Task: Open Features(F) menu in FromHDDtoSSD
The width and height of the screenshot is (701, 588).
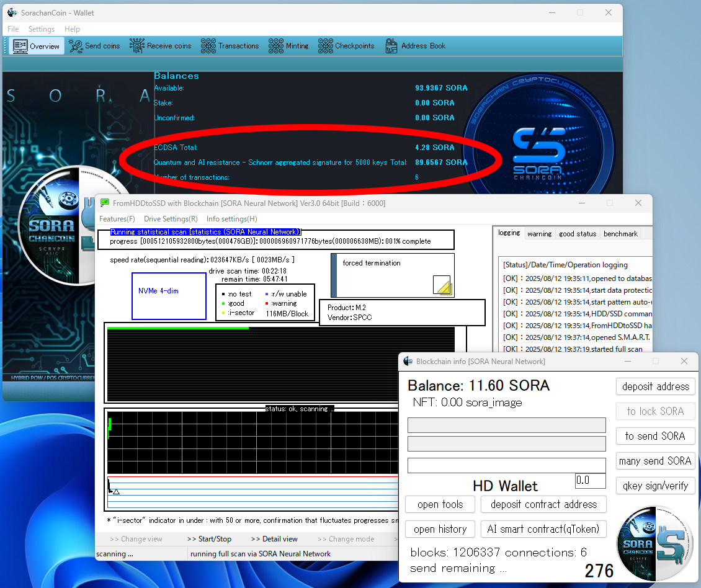Action: pos(117,219)
